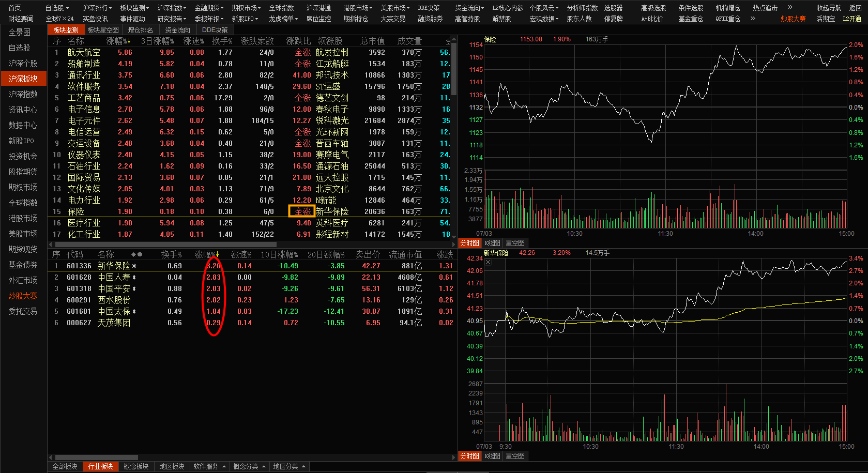Open 新股IPO in left sidebar
The height and width of the screenshot is (473, 868).
(x=21, y=141)
